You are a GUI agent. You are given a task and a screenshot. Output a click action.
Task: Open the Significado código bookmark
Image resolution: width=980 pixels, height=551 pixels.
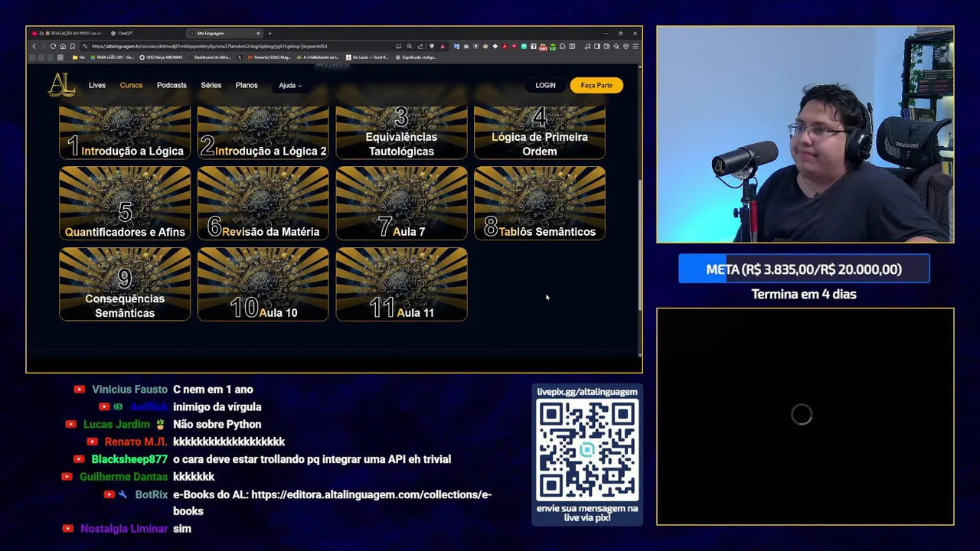click(x=416, y=57)
